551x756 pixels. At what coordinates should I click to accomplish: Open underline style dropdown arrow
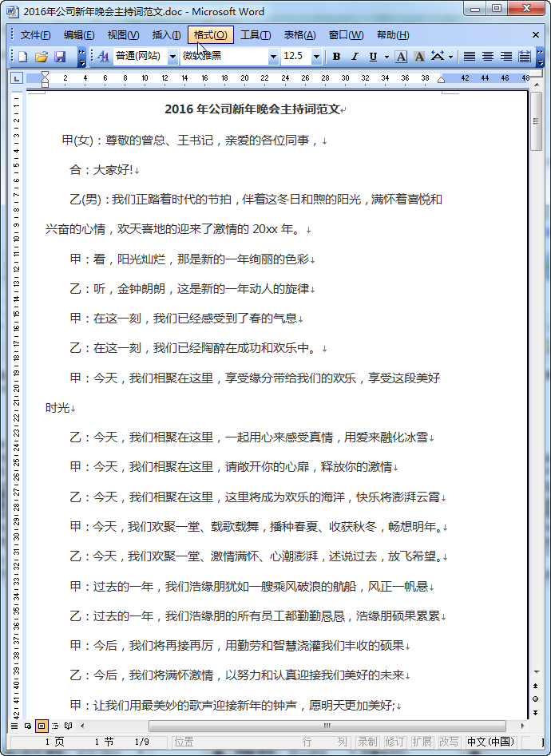coord(386,57)
